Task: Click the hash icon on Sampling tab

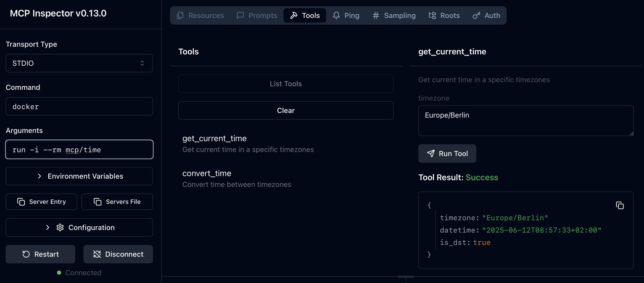Action: pos(376,15)
